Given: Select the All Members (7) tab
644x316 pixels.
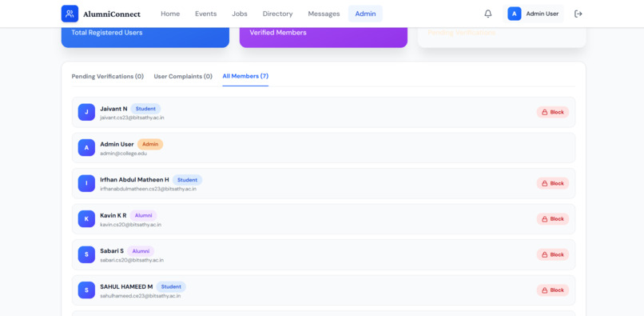Looking at the screenshot, I should point(245,76).
